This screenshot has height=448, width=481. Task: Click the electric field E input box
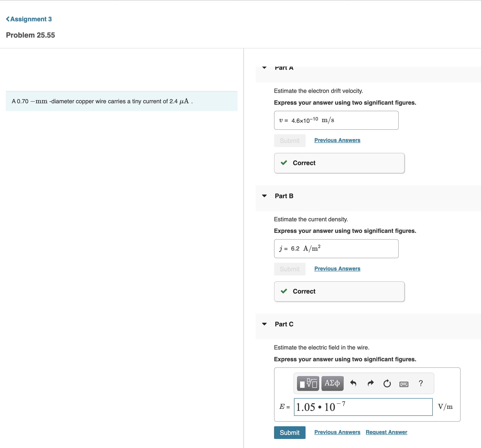363,407
